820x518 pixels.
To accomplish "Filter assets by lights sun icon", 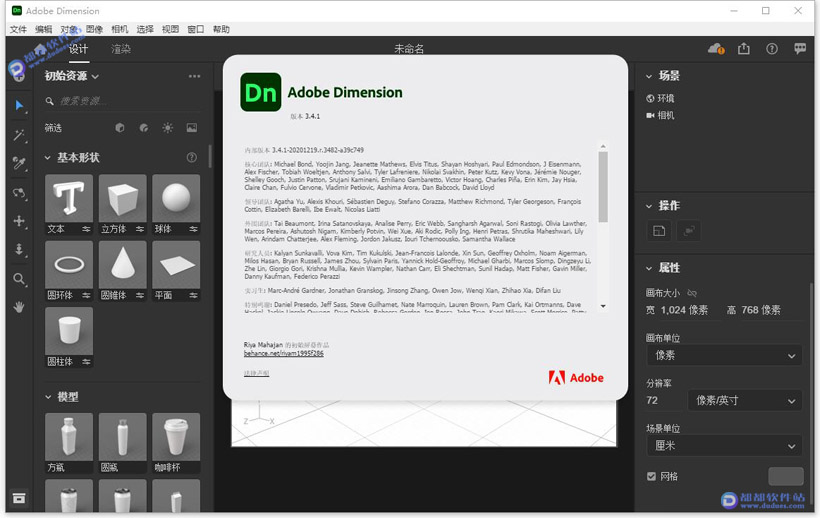I will coord(167,128).
